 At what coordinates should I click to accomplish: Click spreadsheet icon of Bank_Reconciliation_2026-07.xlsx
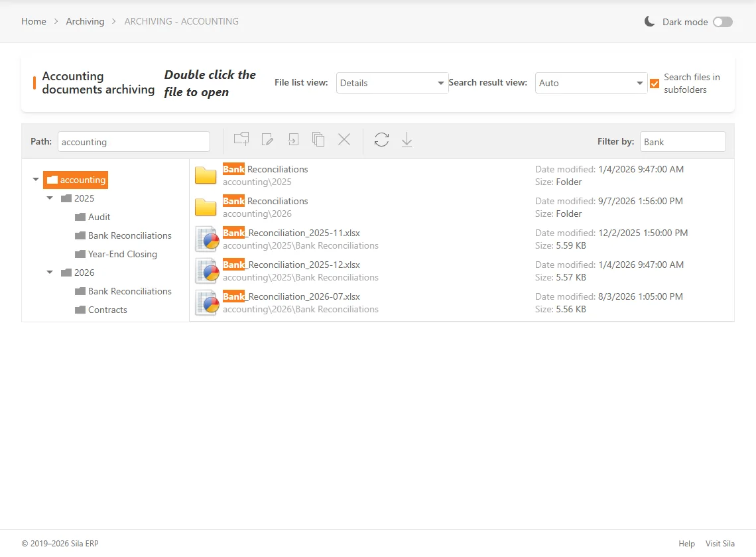click(208, 303)
